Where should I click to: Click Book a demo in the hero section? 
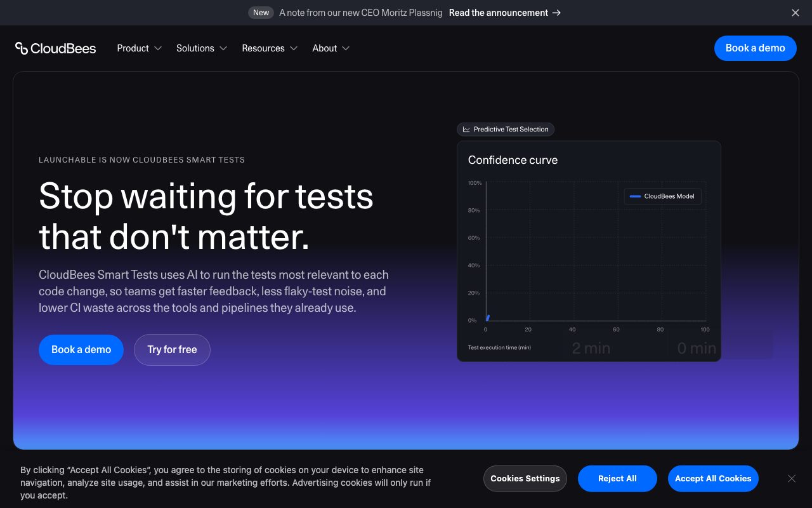81,350
